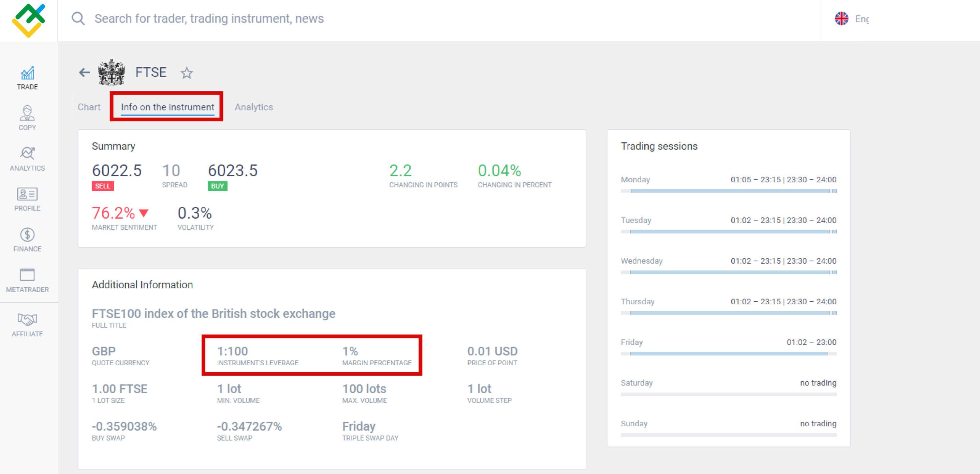
Task: Click the 0.04% changing in percent value
Action: click(499, 171)
